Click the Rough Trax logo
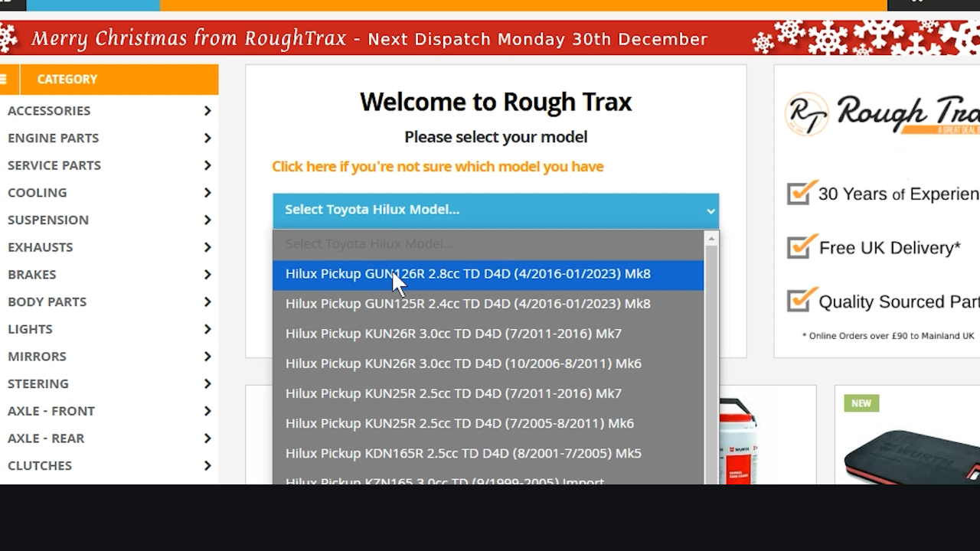This screenshot has height=551, width=980. tap(882, 115)
